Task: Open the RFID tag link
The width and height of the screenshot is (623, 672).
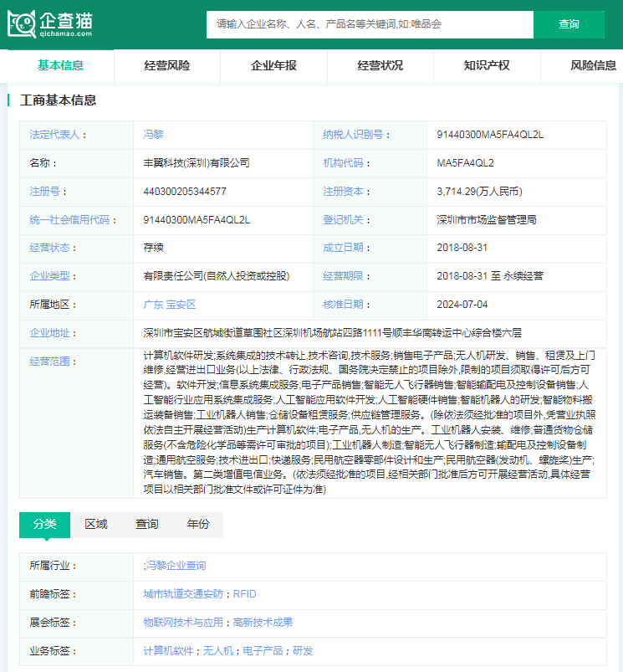Action: (x=244, y=594)
